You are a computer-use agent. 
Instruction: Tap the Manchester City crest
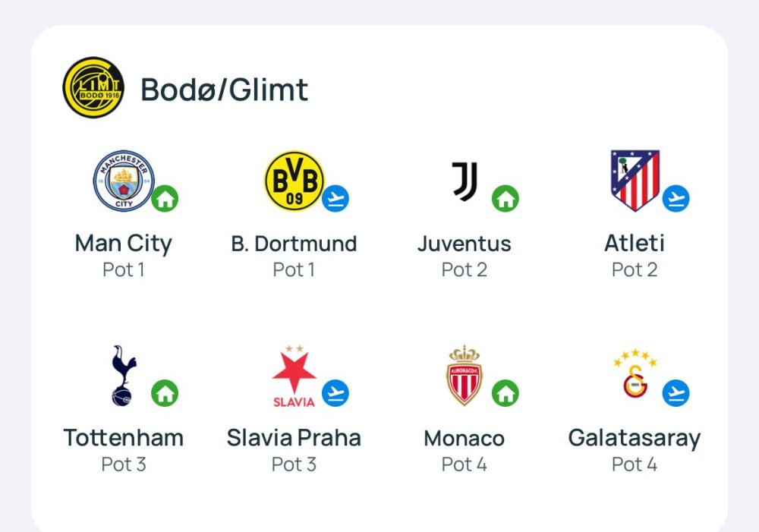[123, 181]
